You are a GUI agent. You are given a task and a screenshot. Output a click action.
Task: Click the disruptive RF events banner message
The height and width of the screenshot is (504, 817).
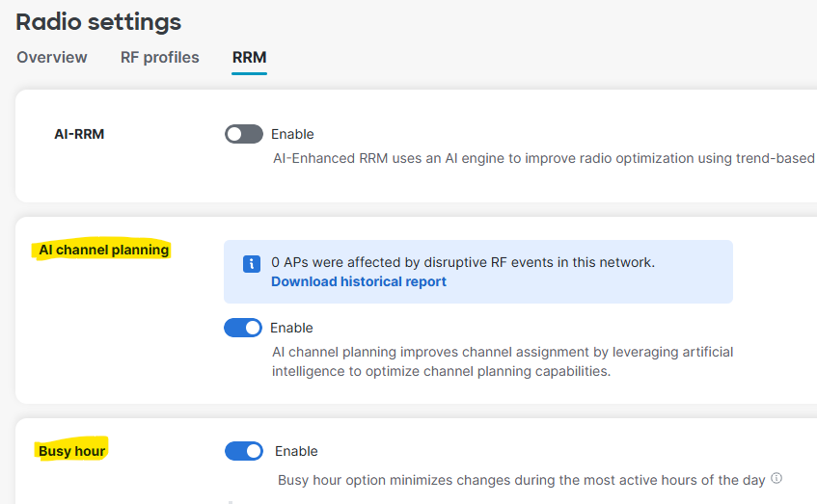(463, 262)
